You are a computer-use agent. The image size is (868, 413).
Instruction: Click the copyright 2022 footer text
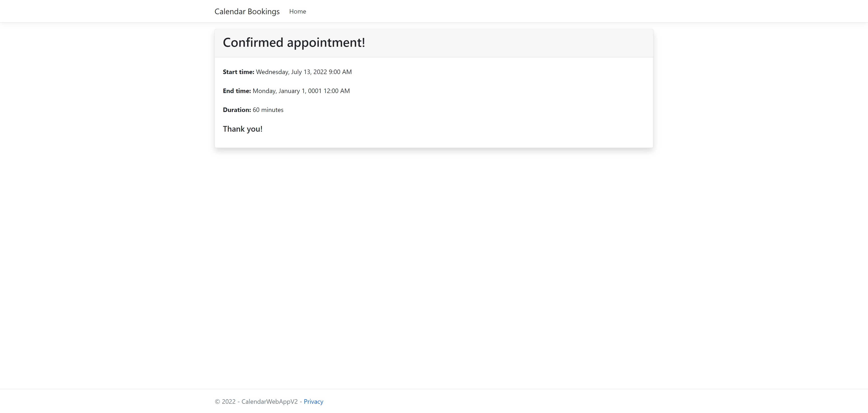pyautogui.click(x=225, y=401)
